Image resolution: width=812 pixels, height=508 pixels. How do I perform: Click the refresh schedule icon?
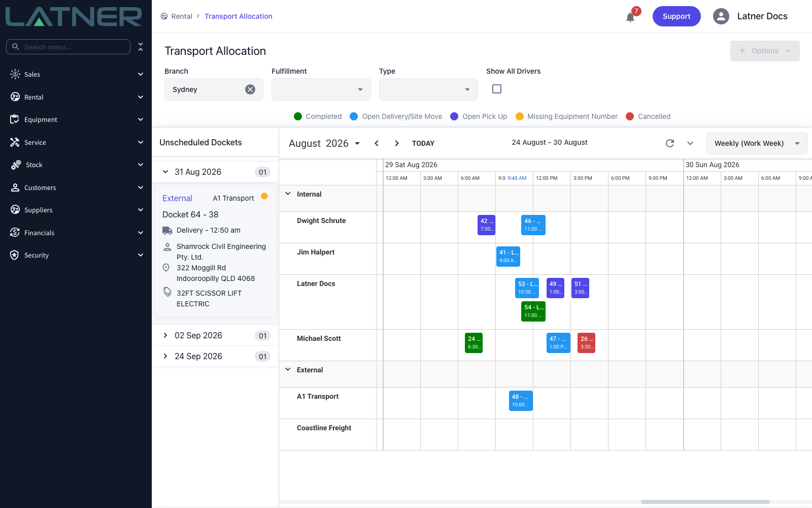tap(670, 143)
